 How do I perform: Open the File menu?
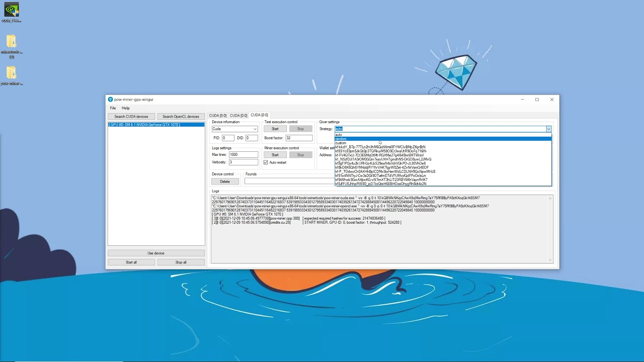[113, 108]
